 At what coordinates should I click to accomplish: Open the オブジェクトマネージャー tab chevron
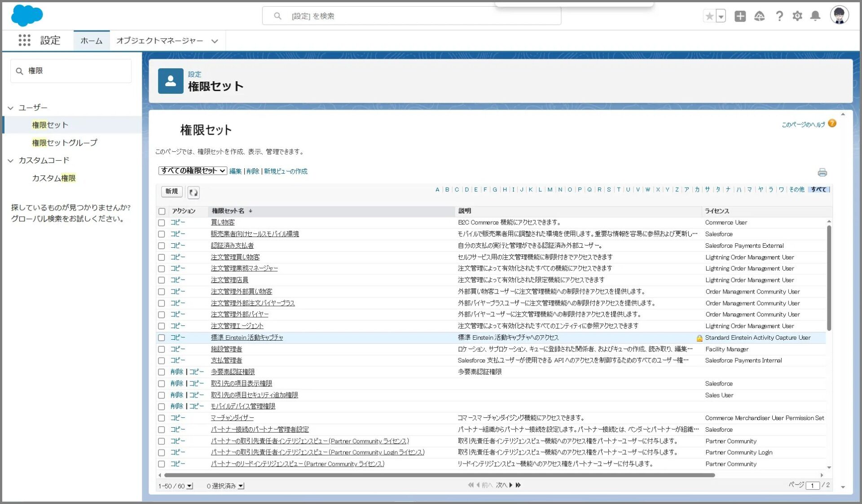(x=215, y=41)
